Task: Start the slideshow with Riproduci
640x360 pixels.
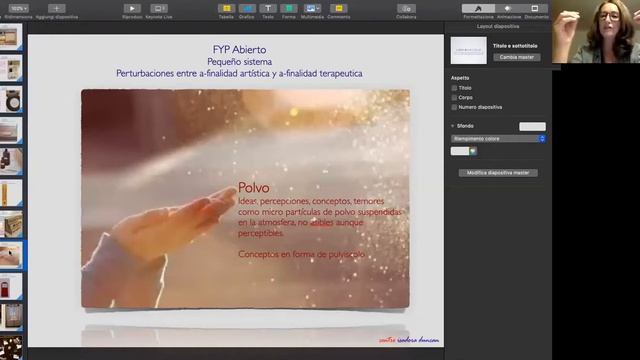Action: coord(132,8)
